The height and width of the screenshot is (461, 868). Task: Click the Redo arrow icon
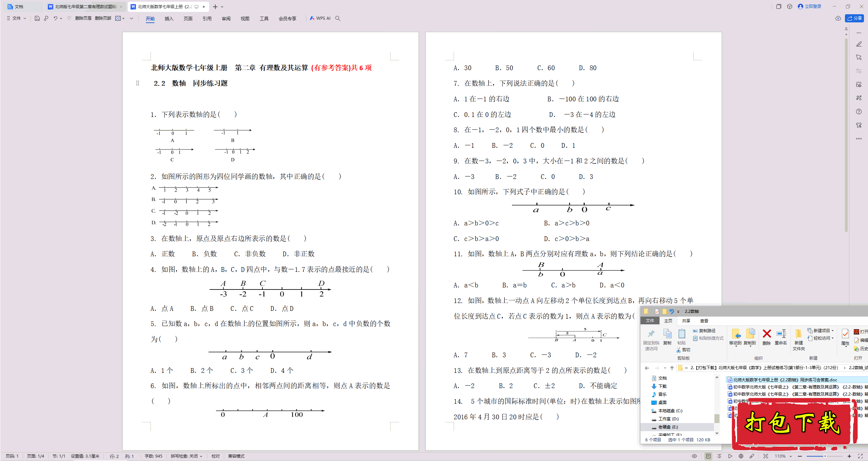click(69, 18)
